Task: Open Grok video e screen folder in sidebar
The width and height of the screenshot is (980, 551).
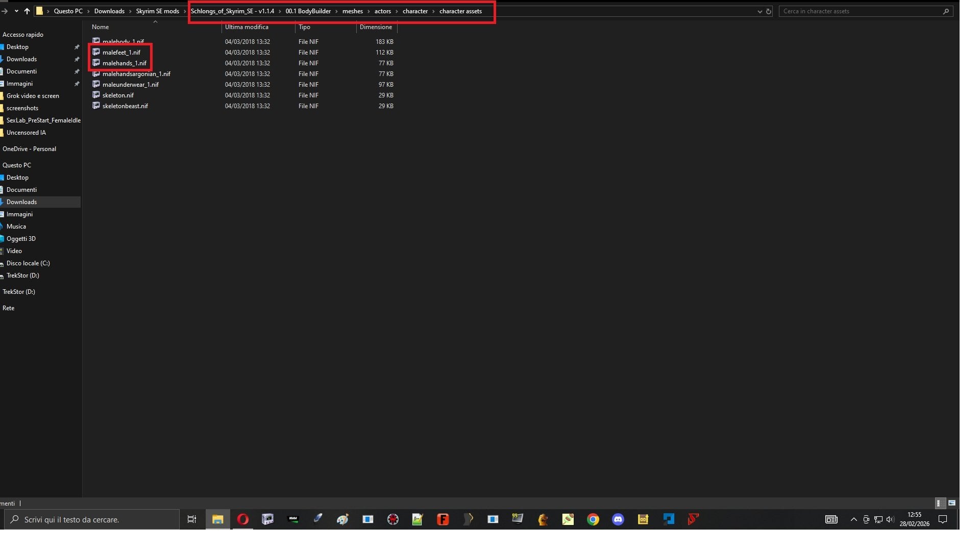Action: [x=33, y=96]
